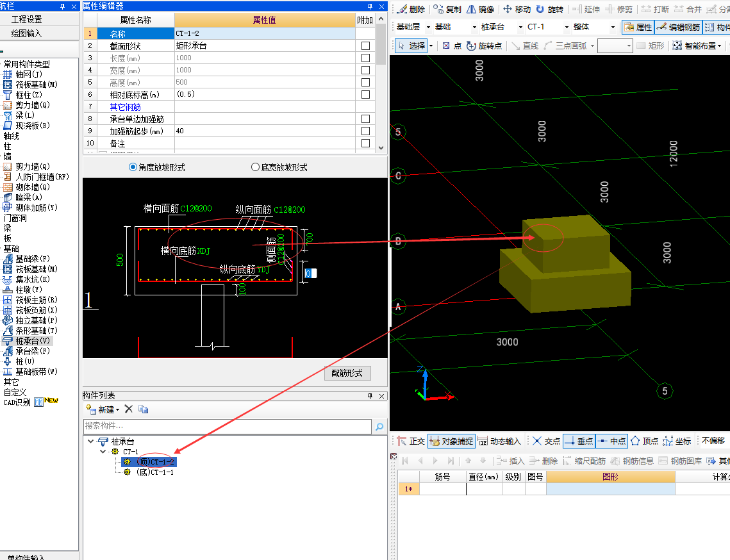
Task: Select the Mirror (镜像) tool
Action: click(481, 10)
